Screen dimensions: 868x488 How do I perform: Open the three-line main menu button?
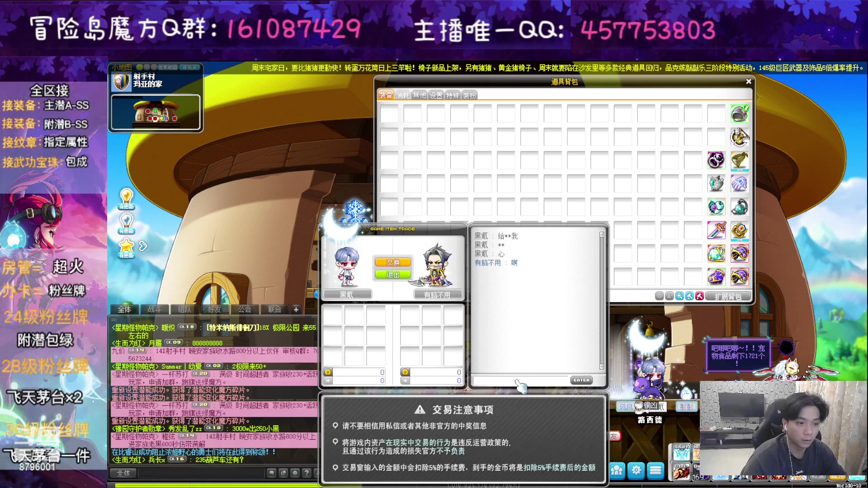pos(656,470)
